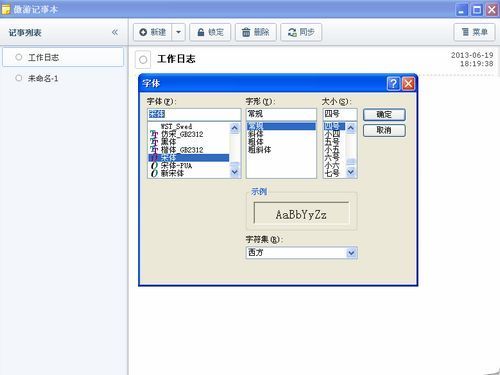This screenshot has width=500, height=375.
Task: Click the size list scroll down arrow
Action: click(x=351, y=172)
